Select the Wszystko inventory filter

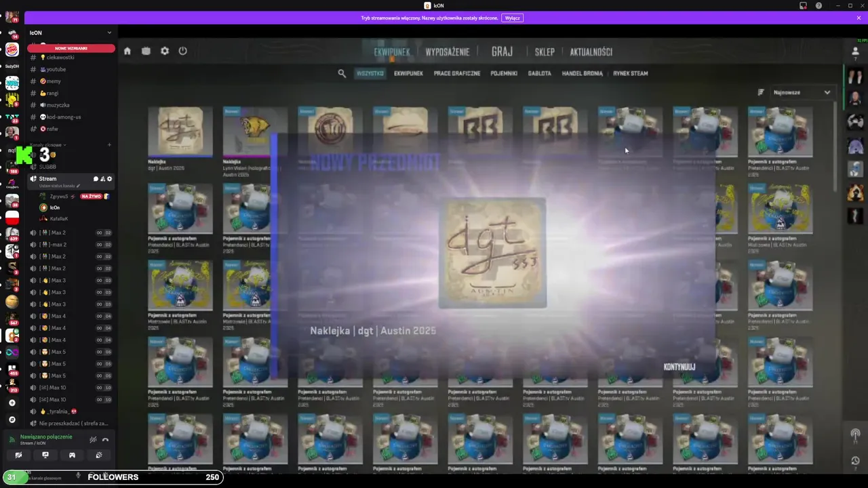pyautogui.click(x=370, y=73)
